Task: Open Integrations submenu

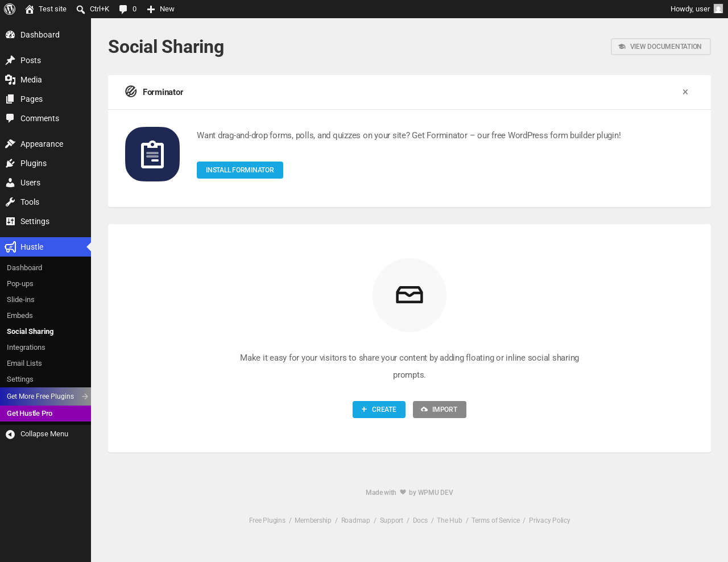Action: pyautogui.click(x=26, y=348)
